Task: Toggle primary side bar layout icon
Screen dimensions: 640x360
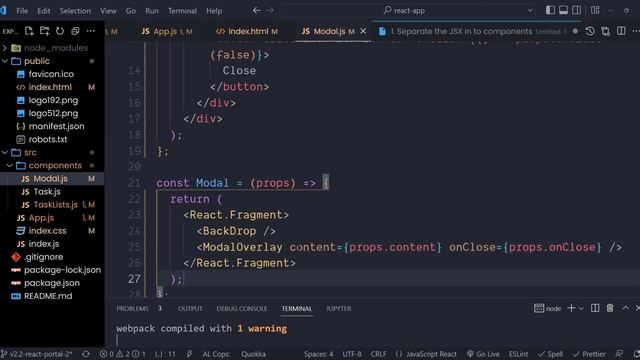Action: 550,10
